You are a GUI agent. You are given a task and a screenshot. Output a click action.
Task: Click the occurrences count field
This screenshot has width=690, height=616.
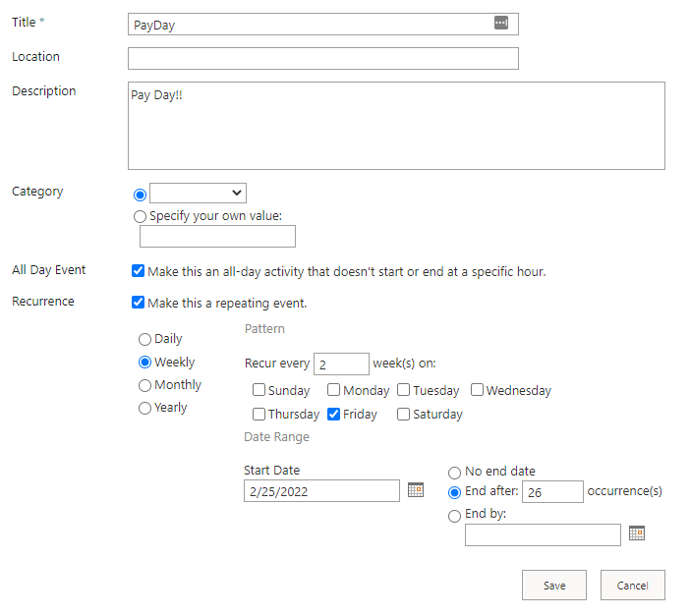click(x=552, y=491)
